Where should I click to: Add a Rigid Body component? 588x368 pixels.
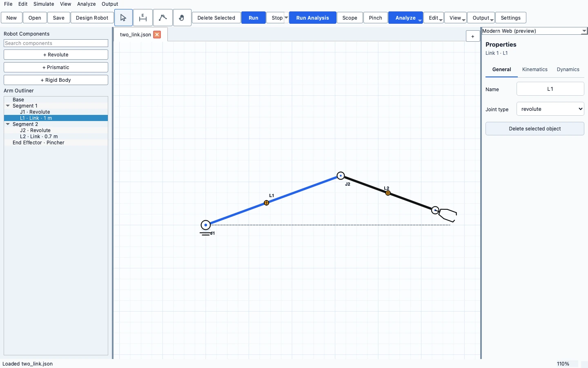tap(56, 80)
